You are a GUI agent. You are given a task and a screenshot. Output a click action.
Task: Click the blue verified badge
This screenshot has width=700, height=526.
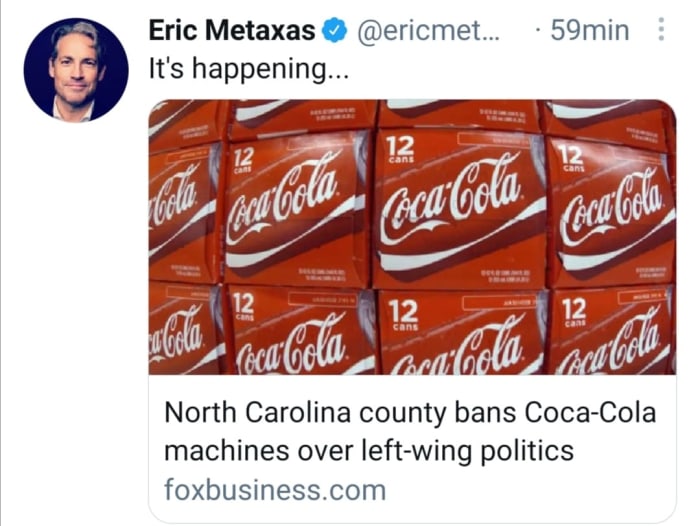point(331,31)
